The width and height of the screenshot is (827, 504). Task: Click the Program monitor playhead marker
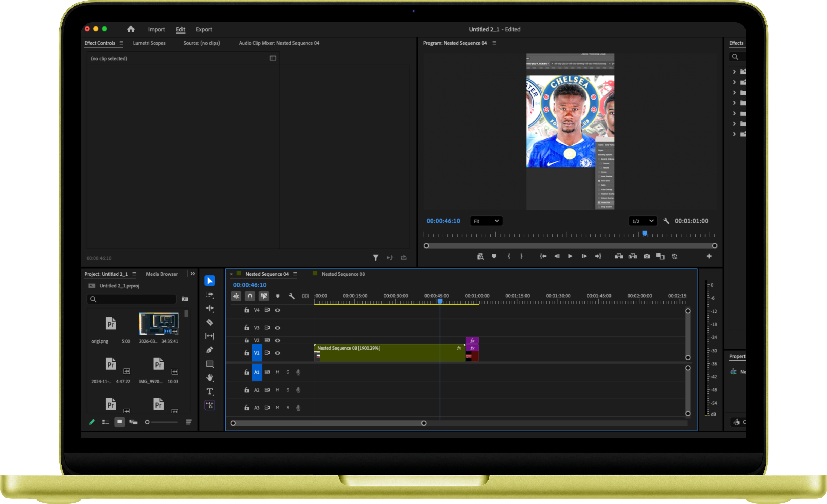click(645, 233)
